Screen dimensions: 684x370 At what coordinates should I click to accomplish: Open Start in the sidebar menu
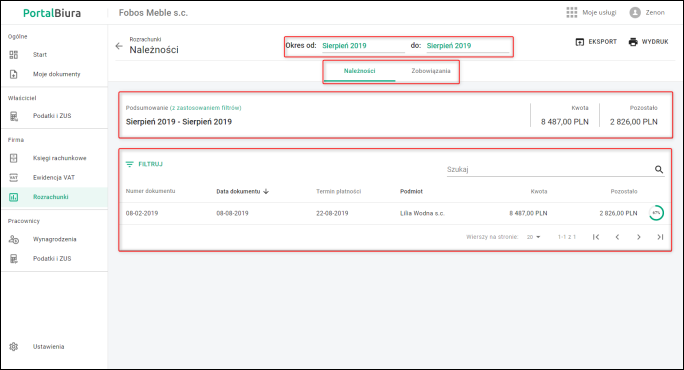click(x=40, y=55)
